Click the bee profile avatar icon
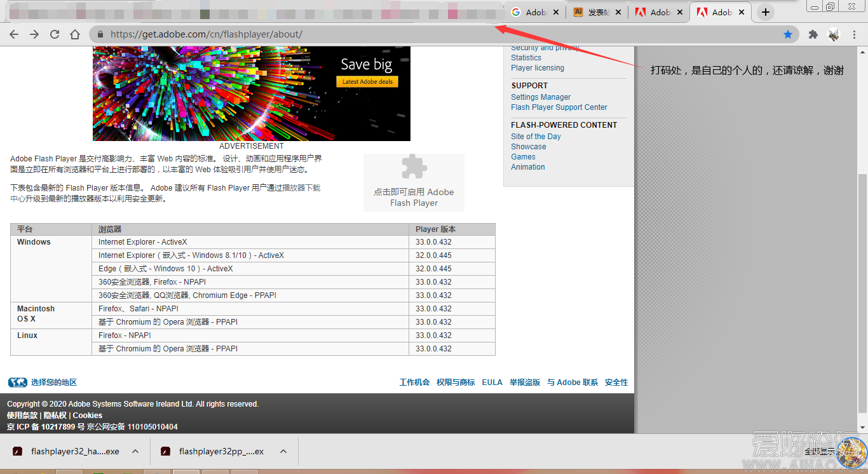 834,34
